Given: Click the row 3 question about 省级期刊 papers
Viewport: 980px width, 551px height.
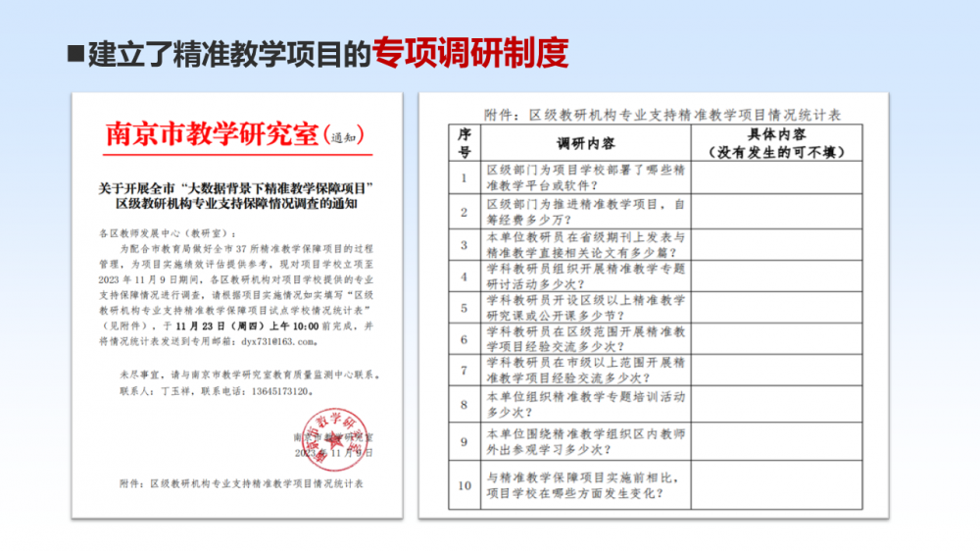Looking at the screenshot, I should pos(585,244).
